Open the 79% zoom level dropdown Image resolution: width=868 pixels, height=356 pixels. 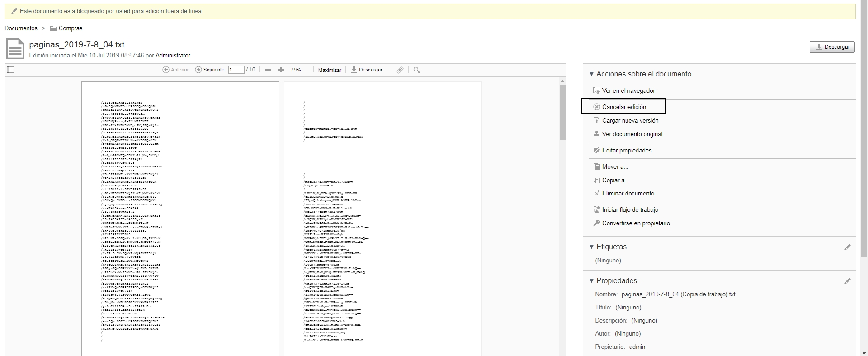point(296,70)
